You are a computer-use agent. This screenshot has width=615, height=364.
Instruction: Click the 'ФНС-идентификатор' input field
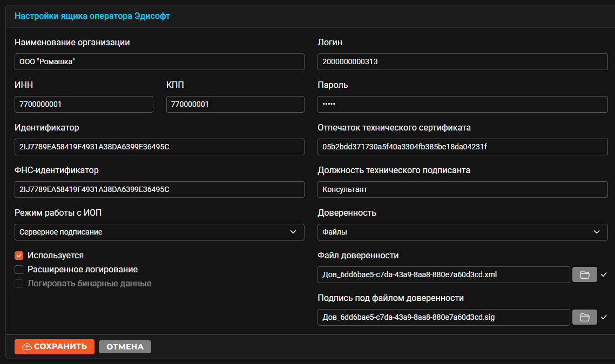point(159,189)
